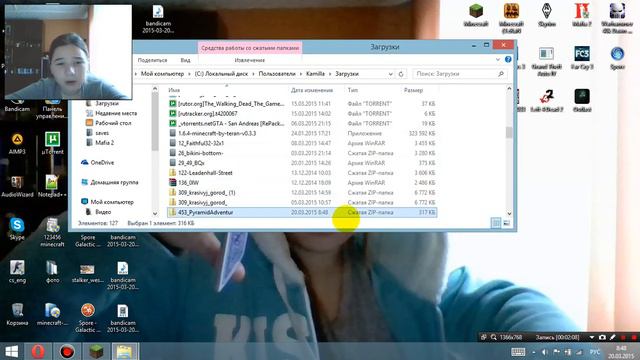This screenshot has width=640, height=360.
Task: Open OneDrive in navigation pane
Action: 98,162
